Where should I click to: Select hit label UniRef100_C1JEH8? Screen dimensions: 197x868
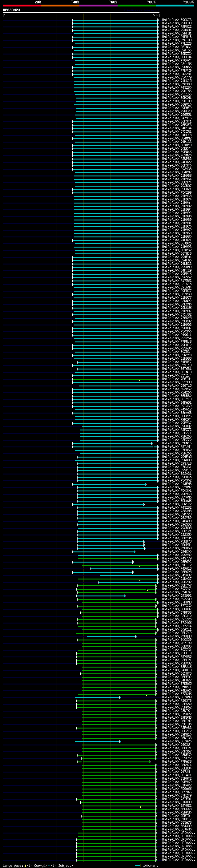tap(177, 484)
